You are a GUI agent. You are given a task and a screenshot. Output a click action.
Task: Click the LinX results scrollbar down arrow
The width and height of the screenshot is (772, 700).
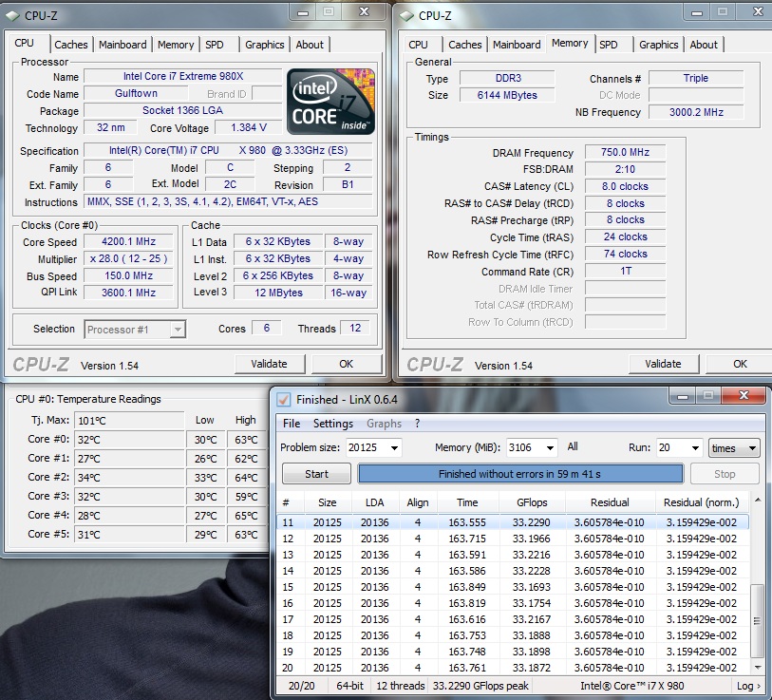[758, 668]
